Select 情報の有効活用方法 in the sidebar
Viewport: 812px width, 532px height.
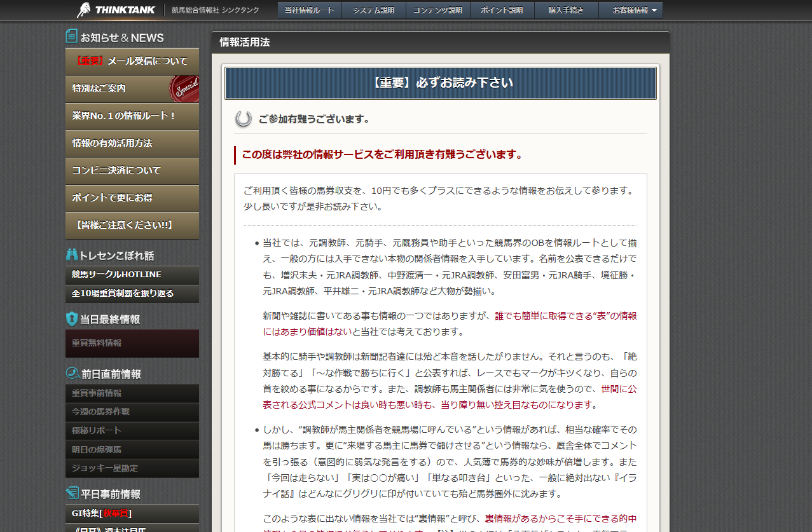click(132, 144)
